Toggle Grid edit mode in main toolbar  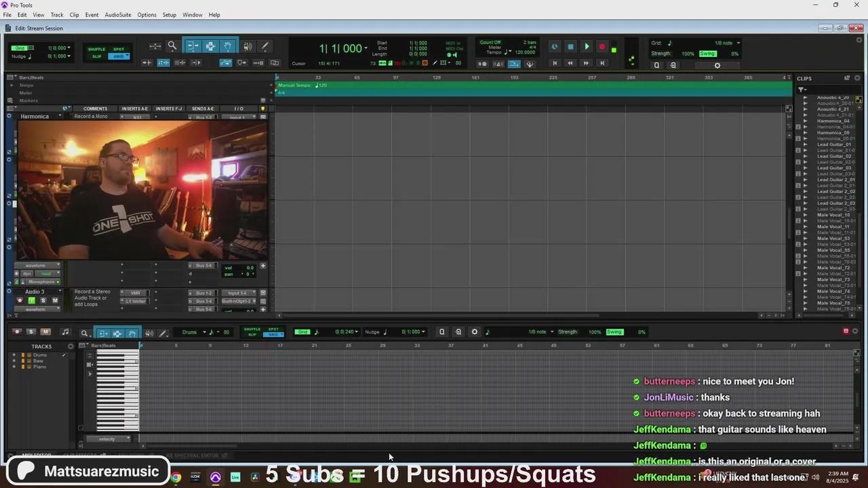[x=119, y=56]
